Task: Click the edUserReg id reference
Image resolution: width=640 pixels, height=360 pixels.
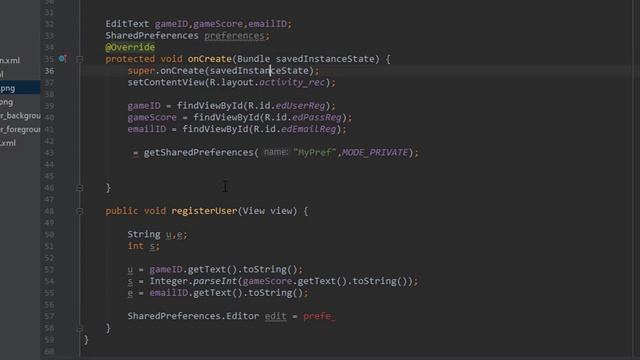Action: 300,106
